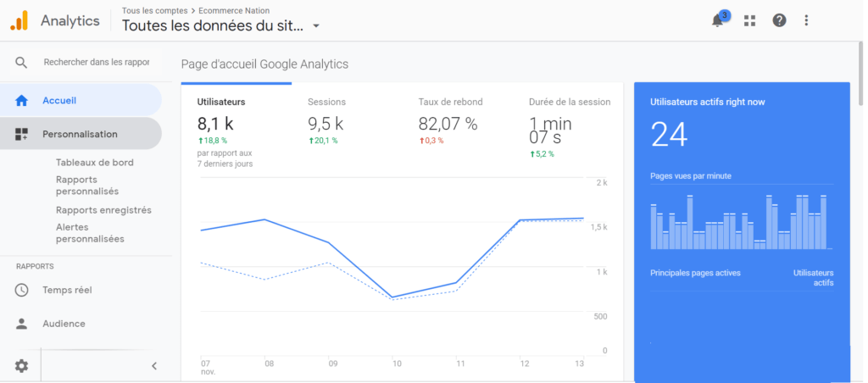Open the Audience reports

tap(64, 324)
